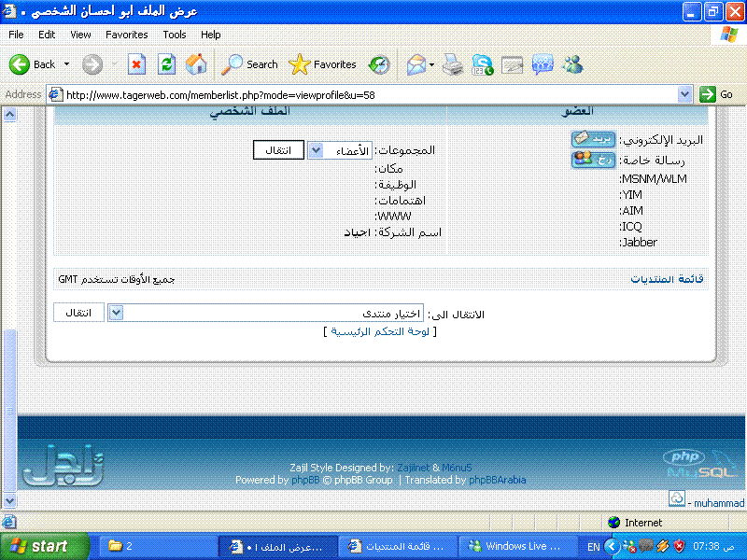Click the Print toolbar icon
This screenshot has height=560, width=747.
point(452,64)
